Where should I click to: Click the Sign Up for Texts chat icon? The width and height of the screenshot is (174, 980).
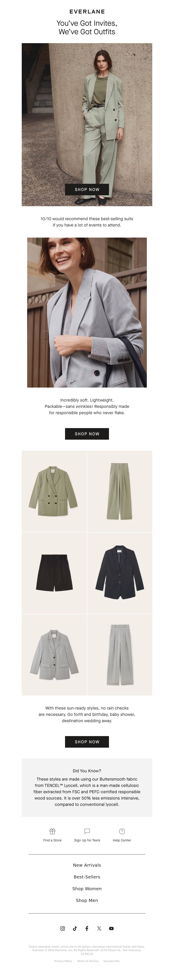tap(87, 831)
